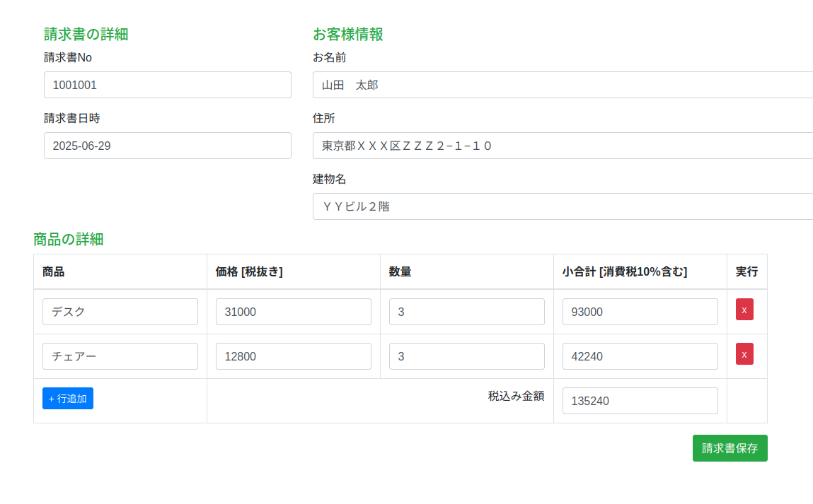Click the + 行追加 button

pos(68,399)
